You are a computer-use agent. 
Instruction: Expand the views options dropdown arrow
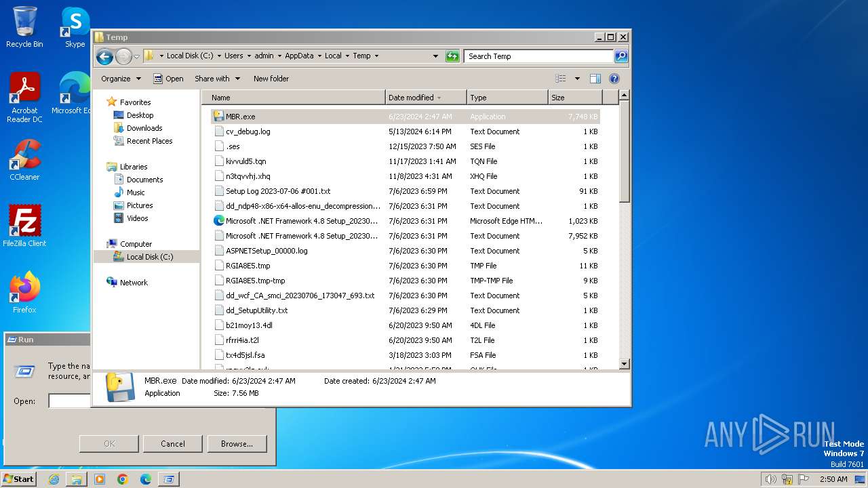pos(577,79)
